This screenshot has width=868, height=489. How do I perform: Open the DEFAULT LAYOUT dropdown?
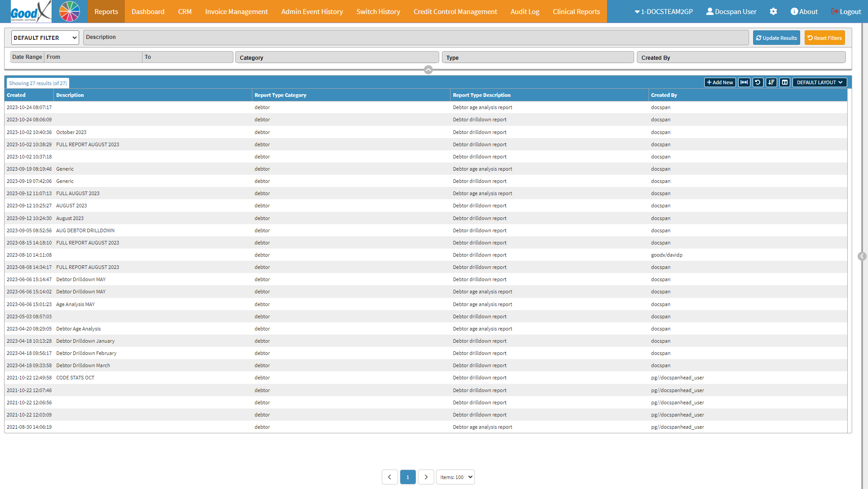819,82
